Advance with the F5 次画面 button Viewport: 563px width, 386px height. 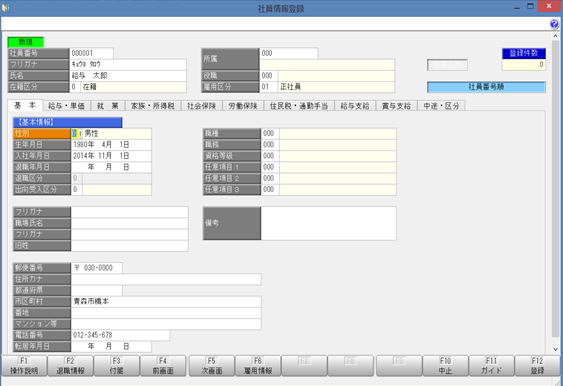click(x=212, y=366)
